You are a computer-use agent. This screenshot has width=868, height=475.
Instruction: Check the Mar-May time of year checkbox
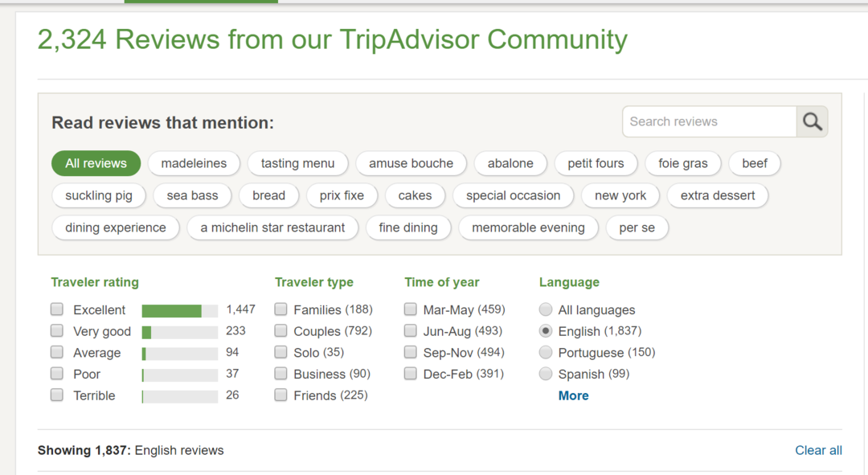click(x=410, y=309)
